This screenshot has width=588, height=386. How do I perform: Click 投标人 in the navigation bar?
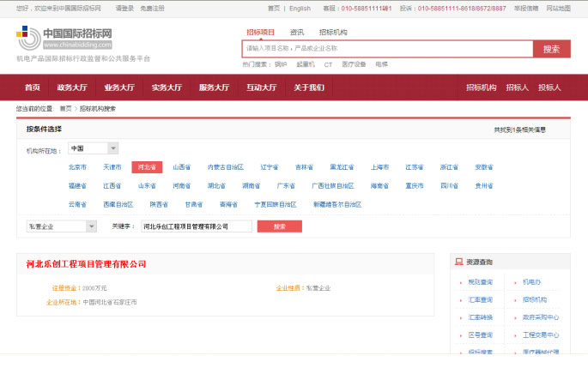coord(549,87)
